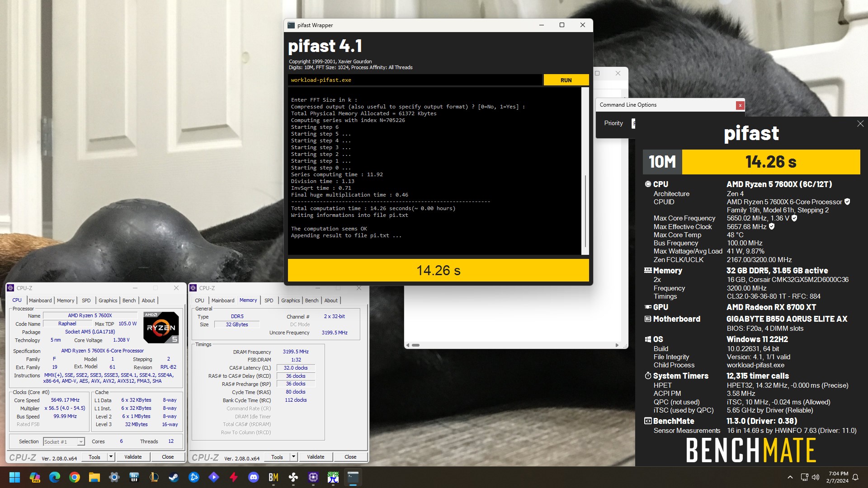Click Close button in right CPU-Z window
Screen dimensions: 868x488
coord(350,457)
